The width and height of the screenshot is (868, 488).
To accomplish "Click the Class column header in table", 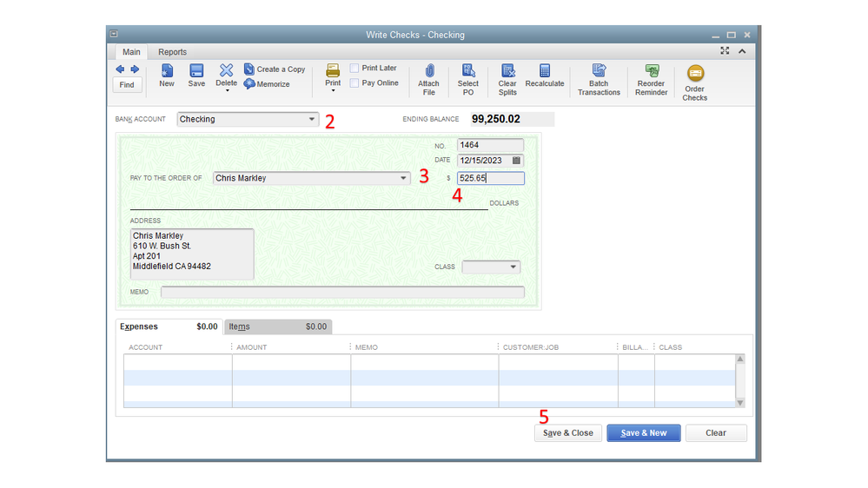I will [x=671, y=347].
